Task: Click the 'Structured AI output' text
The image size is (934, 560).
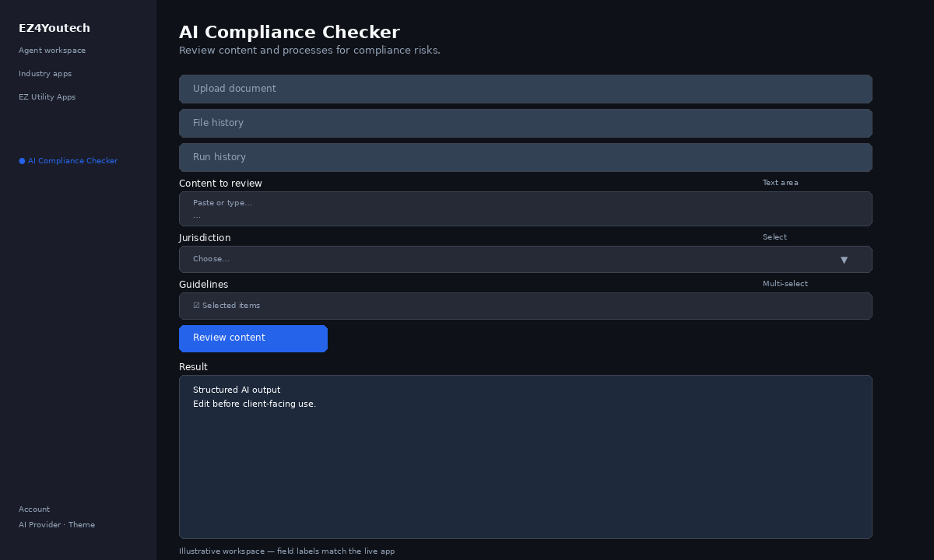Action: (x=237, y=390)
